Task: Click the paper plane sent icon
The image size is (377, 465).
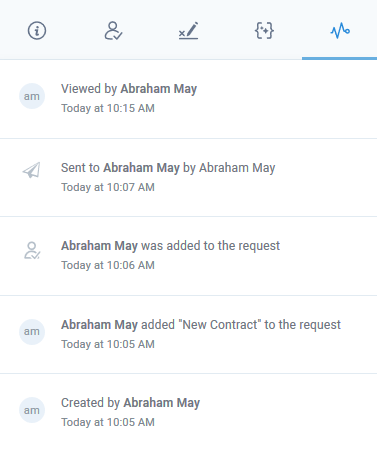Action: point(32,170)
